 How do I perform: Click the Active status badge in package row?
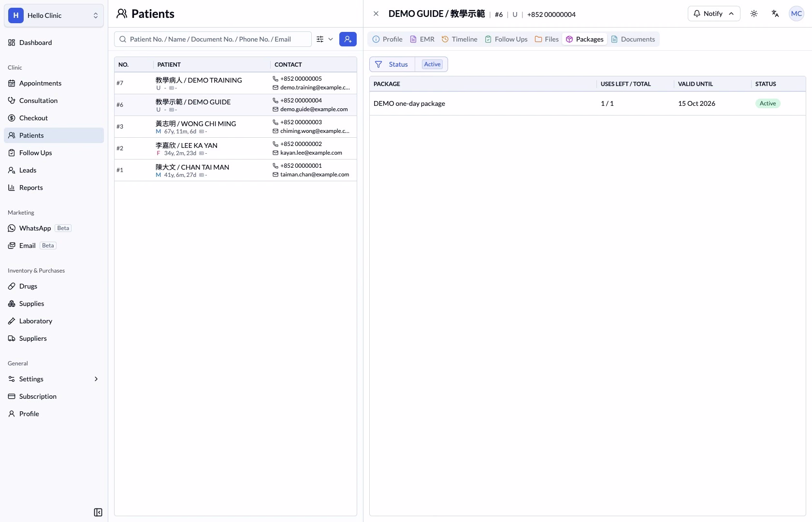tap(768, 103)
